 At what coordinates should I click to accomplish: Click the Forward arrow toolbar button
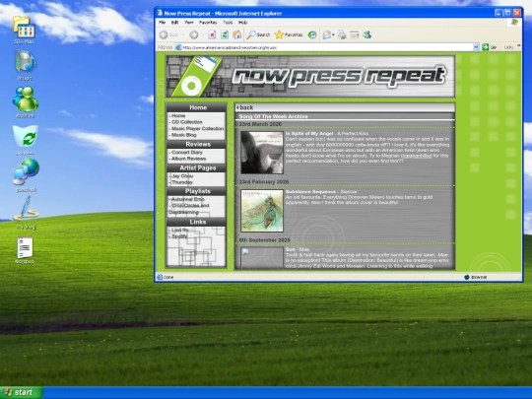(194, 34)
